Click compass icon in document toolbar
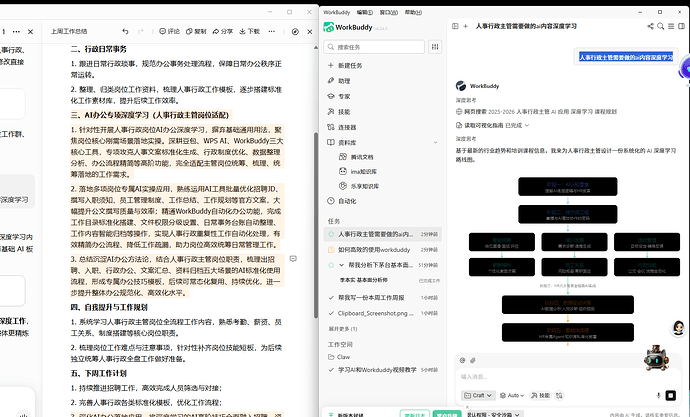The width and height of the screenshot is (690, 417). coord(295,32)
